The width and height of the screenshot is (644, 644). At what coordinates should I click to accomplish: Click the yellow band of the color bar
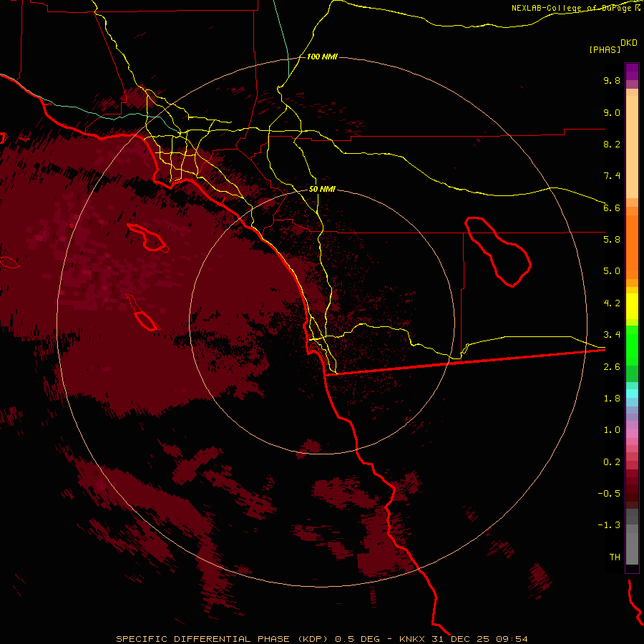pyautogui.click(x=632, y=306)
